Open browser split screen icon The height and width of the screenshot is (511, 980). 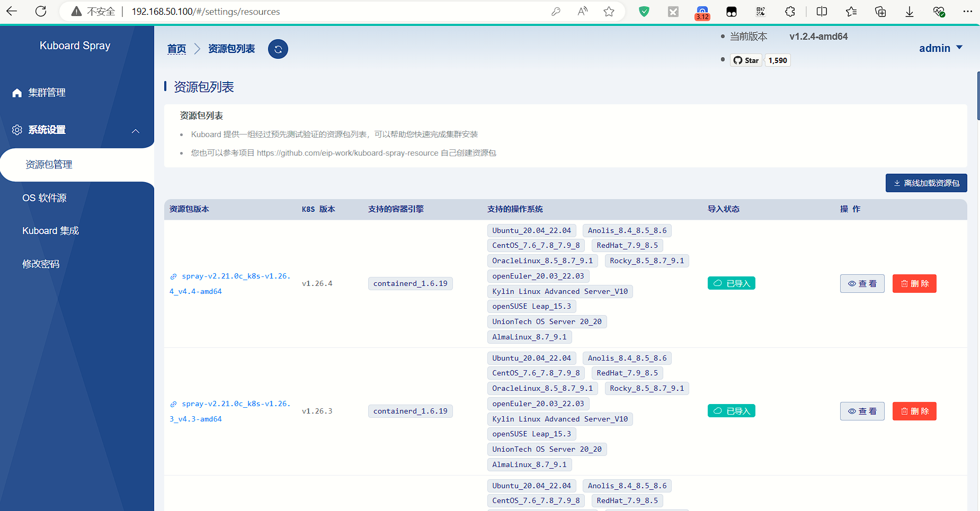pyautogui.click(x=822, y=12)
